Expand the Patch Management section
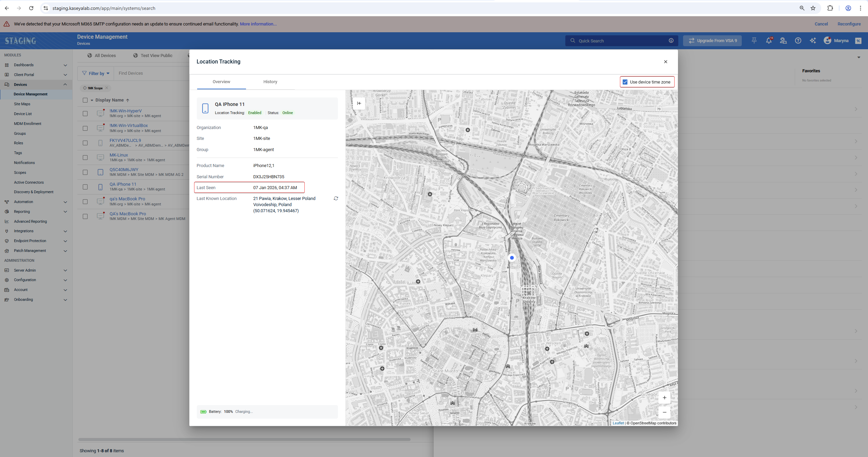Screen dimensions: 868x457 point(65,251)
